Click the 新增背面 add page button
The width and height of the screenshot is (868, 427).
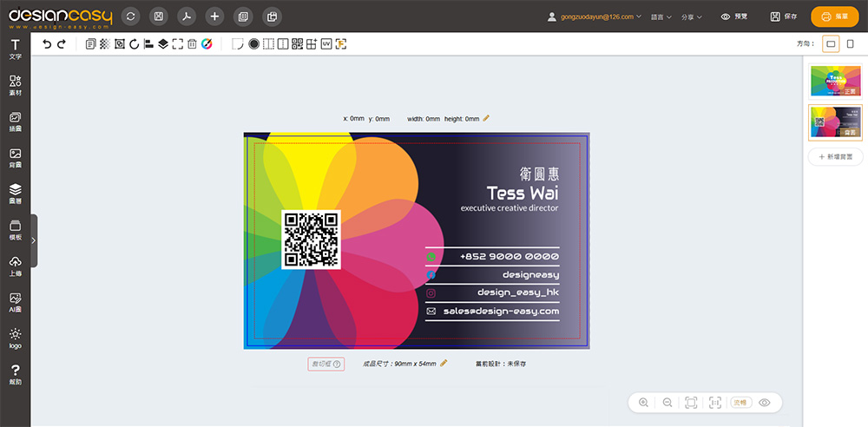(835, 157)
